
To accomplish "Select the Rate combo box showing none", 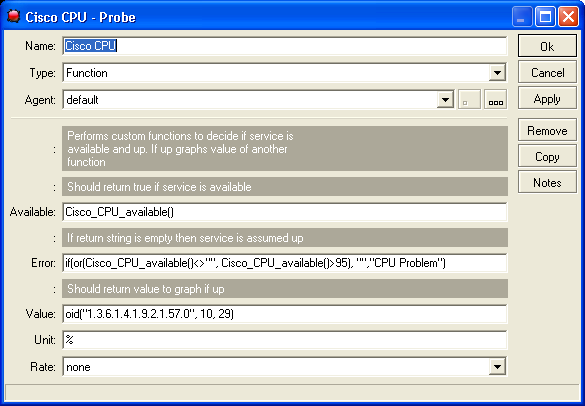I will click(x=285, y=367).
